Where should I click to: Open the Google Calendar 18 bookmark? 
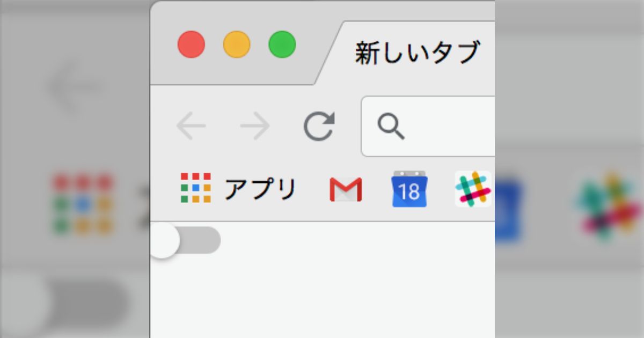point(409,189)
